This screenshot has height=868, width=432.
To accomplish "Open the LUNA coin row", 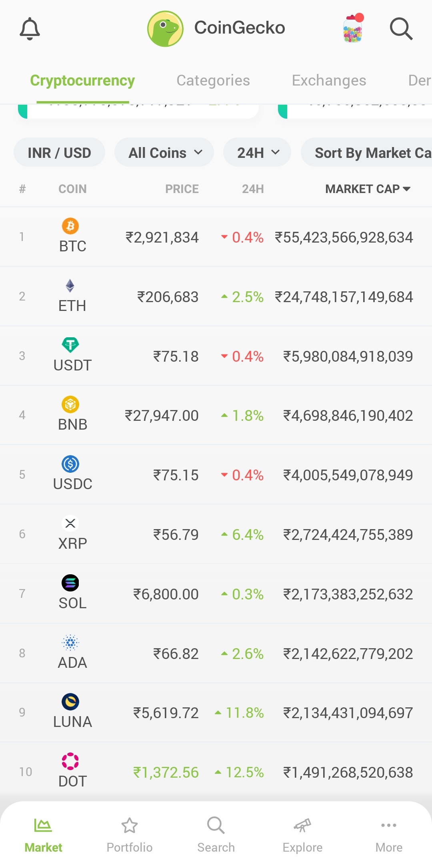I will click(x=216, y=712).
